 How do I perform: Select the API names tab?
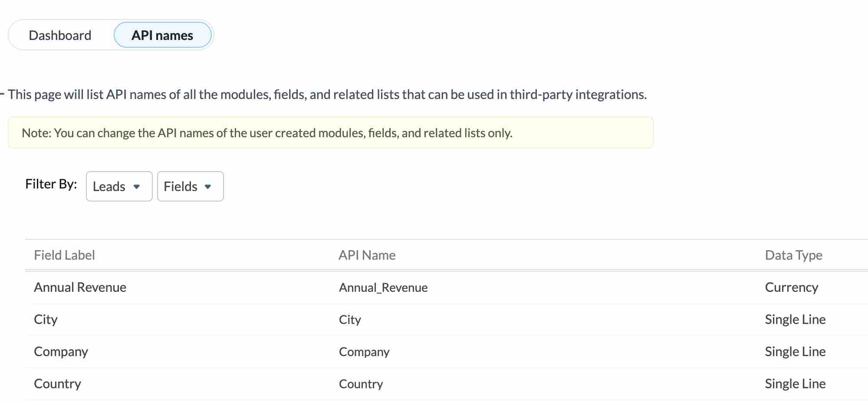[163, 35]
